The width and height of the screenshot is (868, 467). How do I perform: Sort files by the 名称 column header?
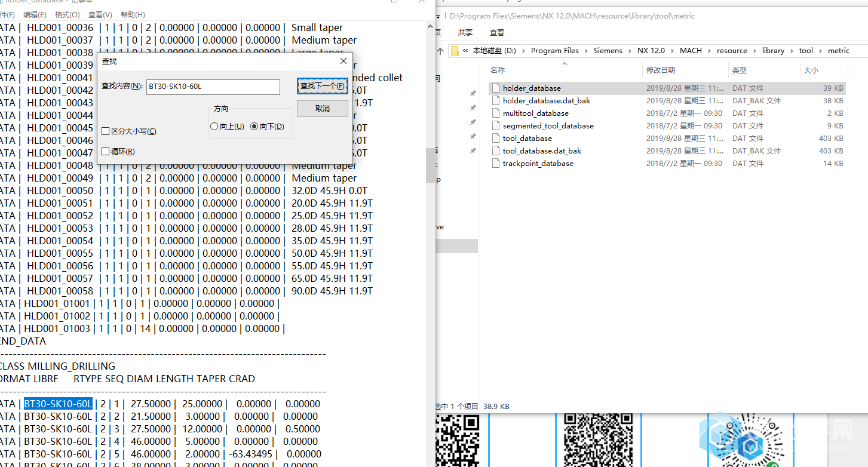[x=498, y=70]
